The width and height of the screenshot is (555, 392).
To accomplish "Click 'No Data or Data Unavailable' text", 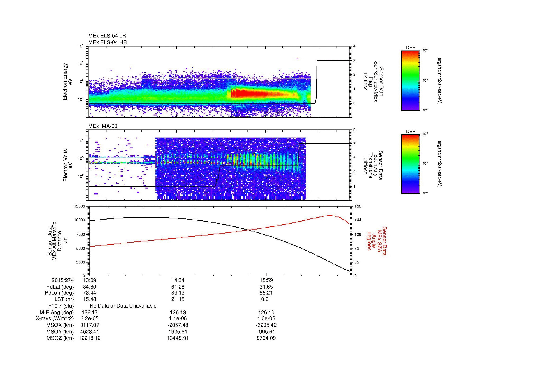I will [x=123, y=306].
